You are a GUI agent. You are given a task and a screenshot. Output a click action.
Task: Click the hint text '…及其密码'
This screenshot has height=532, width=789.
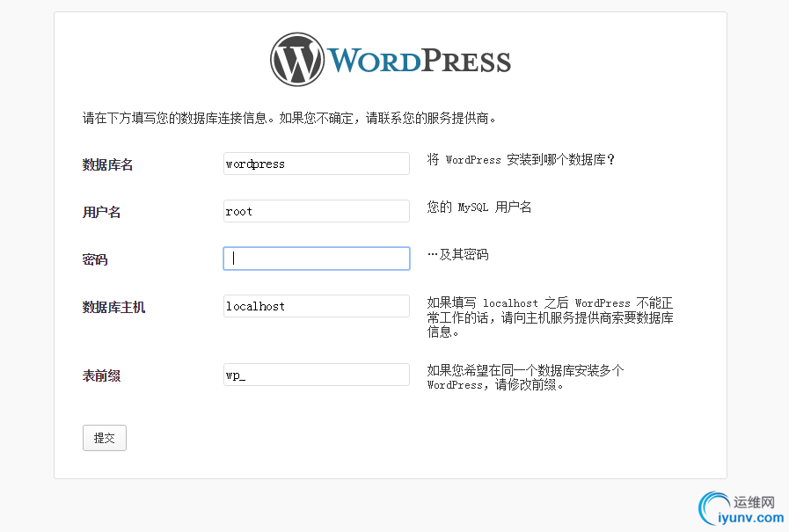coord(458,254)
